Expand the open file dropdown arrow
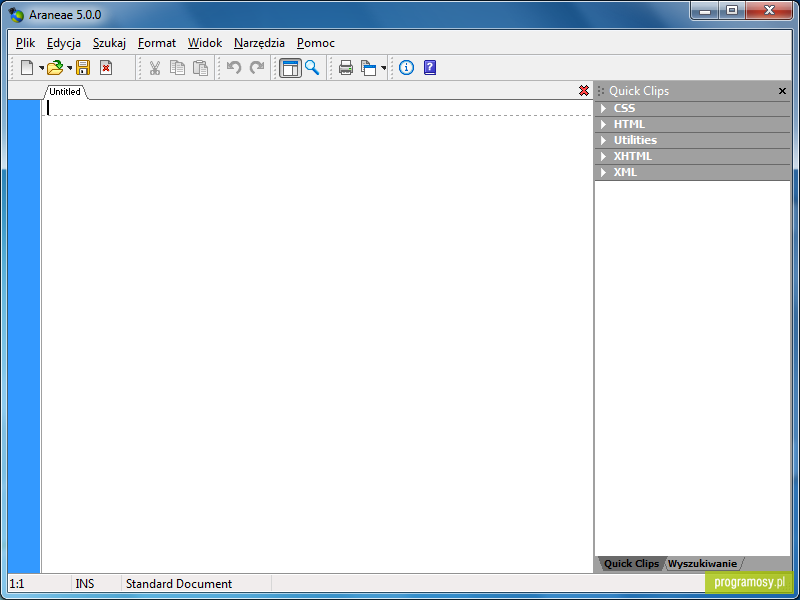800x600 pixels. click(69, 68)
